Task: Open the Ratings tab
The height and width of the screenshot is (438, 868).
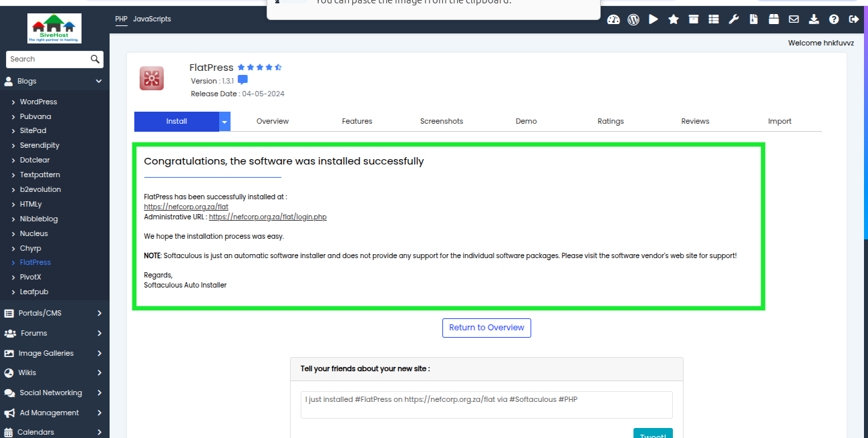Action: tap(611, 121)
